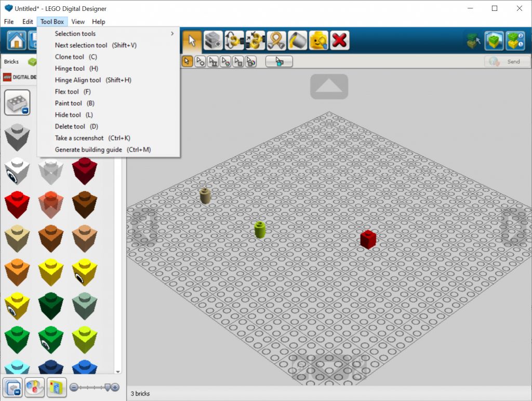532x401 pixels.
Task: Select the red brick on the baseplate
Action: 368,239
